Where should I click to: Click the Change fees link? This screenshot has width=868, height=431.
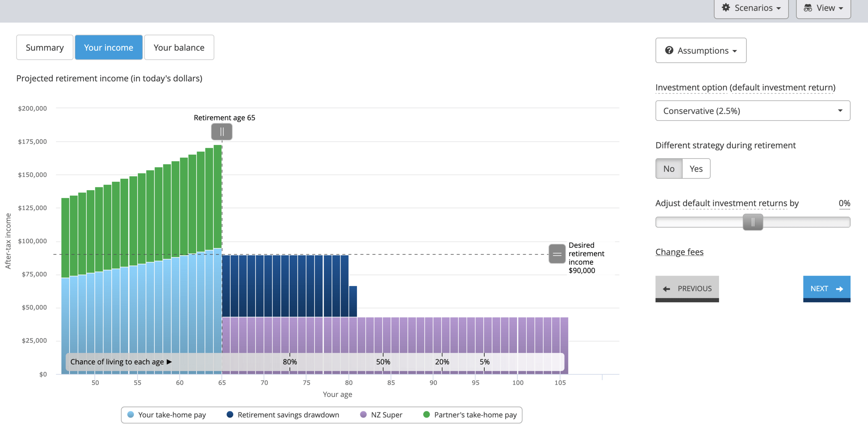(679, 252)
